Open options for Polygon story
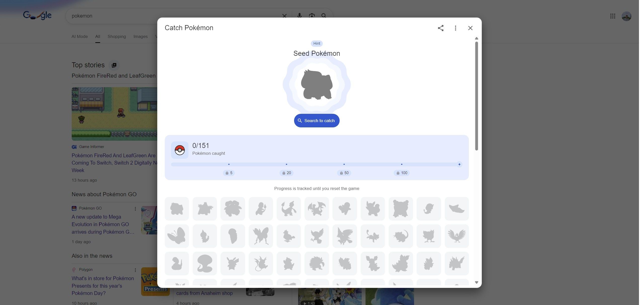This screenshot has width=644, height=305. coord(135,270)
